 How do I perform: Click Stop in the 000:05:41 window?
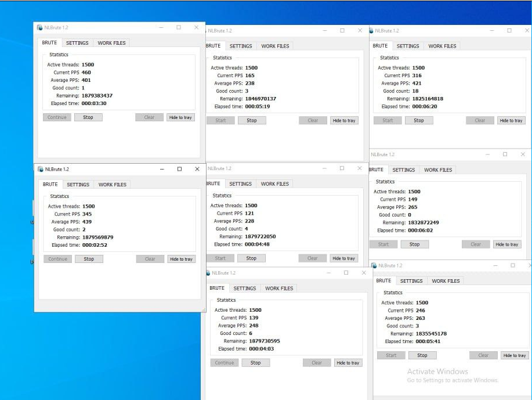point(422,355)
